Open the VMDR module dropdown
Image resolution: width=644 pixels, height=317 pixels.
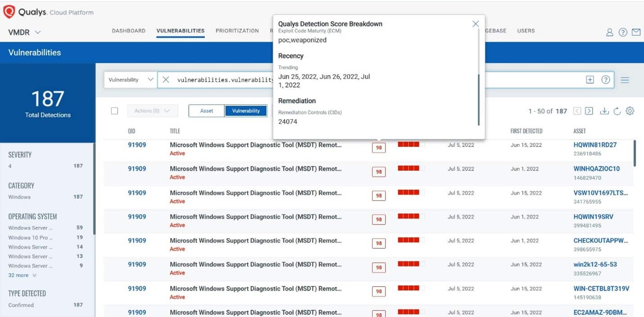click(x=25, y=32)
